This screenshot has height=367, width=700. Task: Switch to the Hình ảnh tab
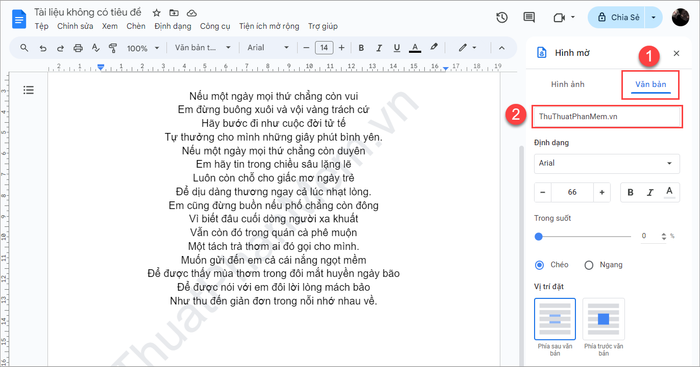coord(567,84)
